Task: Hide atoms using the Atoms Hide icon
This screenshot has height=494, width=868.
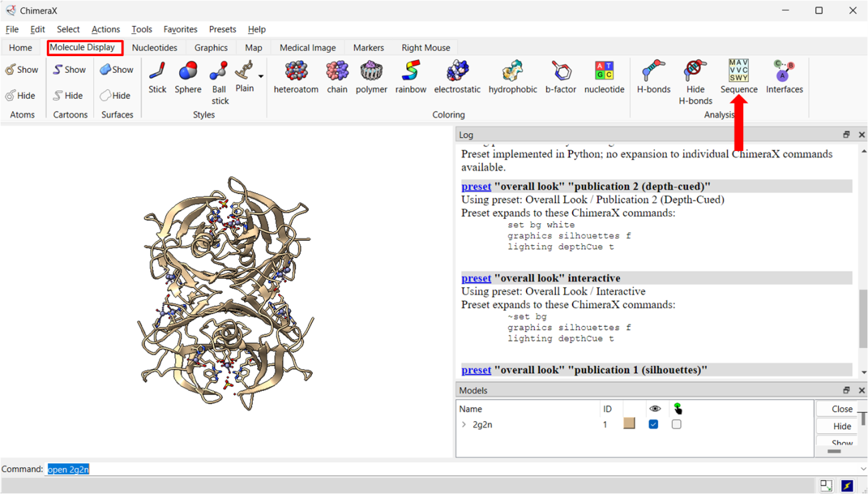Action: [x=21, y=96]
